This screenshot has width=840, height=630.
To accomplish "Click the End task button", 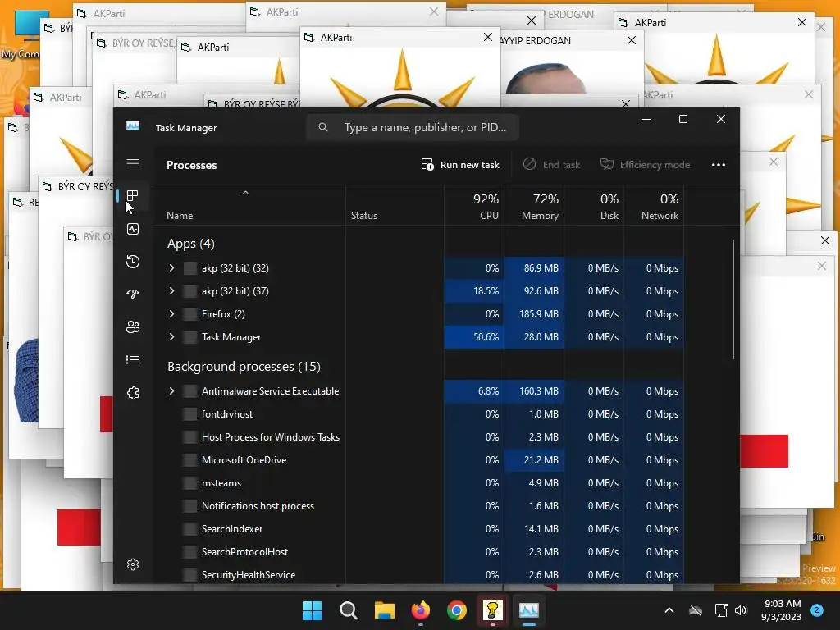I will (x=552, y=164).
